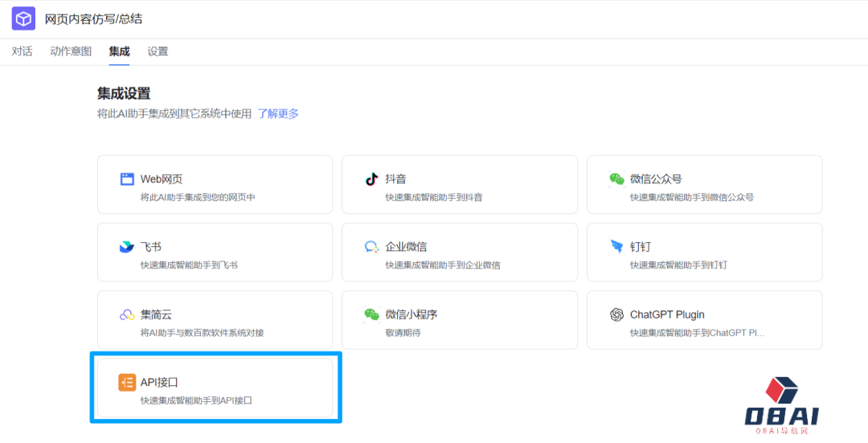Click the 抖音 TikTok logo icon
The height and width of the screenshot is (443, 868).
click(x=371, y=178)
